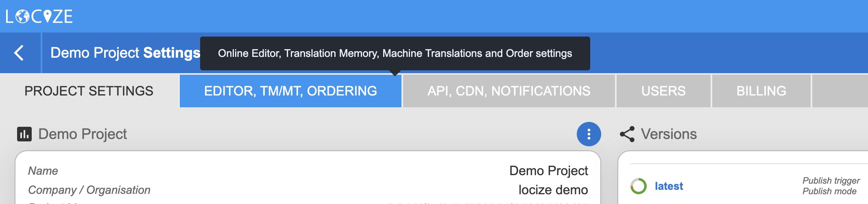Click the Locize logo in the header
The width and height of the screenshot is (868, 204).
[x=39, y=16]
